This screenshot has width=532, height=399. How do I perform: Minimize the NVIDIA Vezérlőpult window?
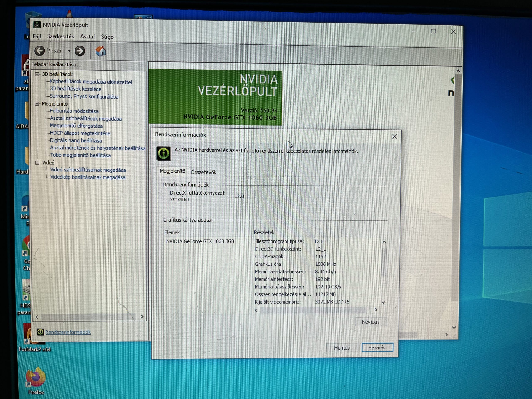[x=413, y=31]
